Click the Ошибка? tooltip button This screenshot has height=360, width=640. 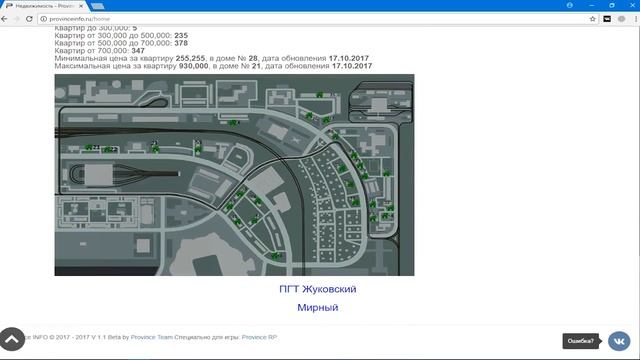[580, 341]
